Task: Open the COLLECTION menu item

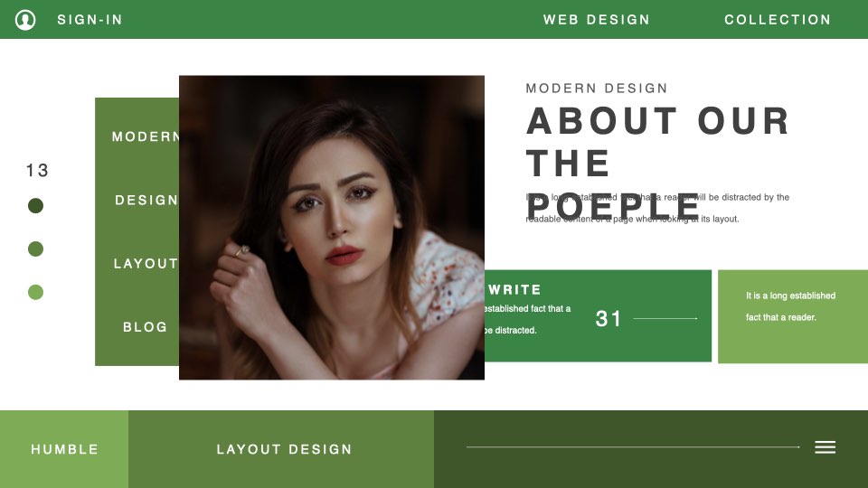Action: (x=778, y=20)
